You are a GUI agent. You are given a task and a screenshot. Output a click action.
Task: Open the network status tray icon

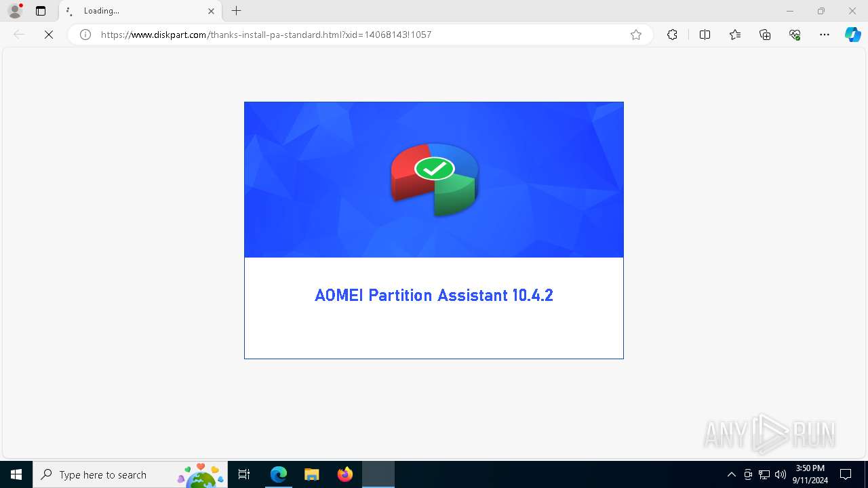point(764,474)
